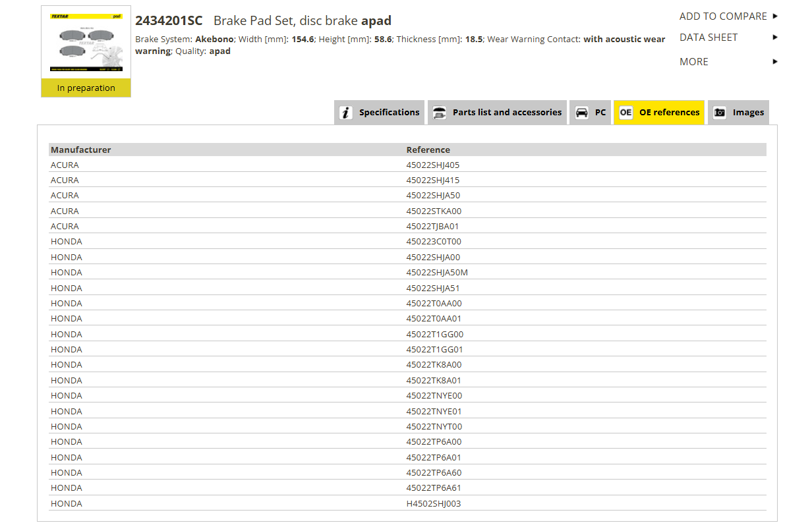Image resolution: width=812 pixels, height=527 pixels.
Task: Click ACURA in the 45022TJBA01 row
Action: coord(65,227)
